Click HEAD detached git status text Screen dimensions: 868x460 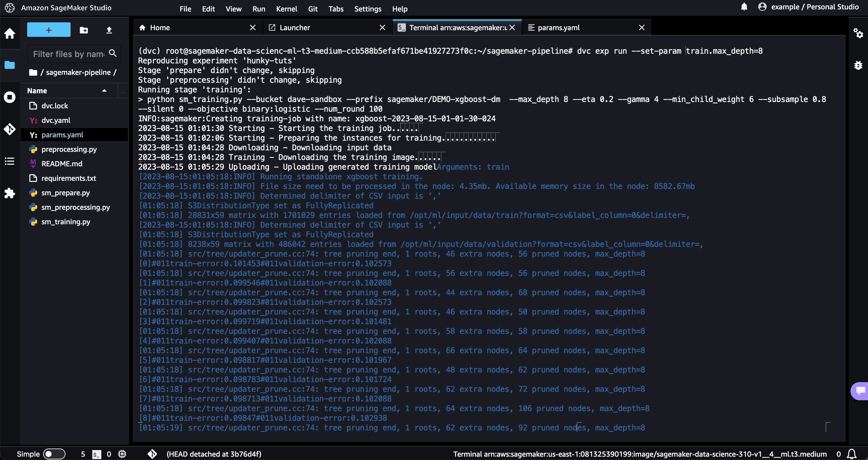[x=214, y=454]
